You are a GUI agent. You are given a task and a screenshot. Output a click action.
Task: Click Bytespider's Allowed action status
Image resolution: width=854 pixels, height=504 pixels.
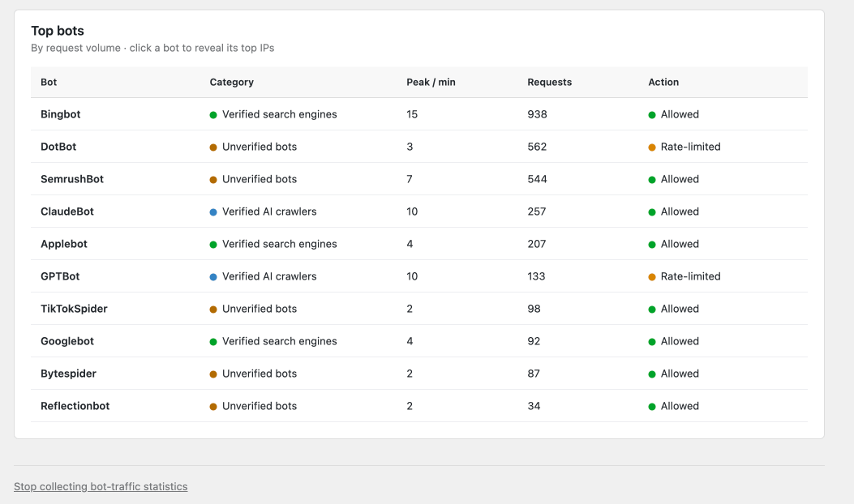674,374
